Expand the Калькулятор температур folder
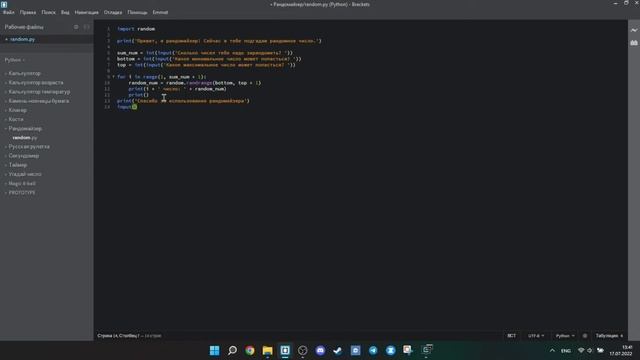640x360 pixels. [x=39, y=92]
